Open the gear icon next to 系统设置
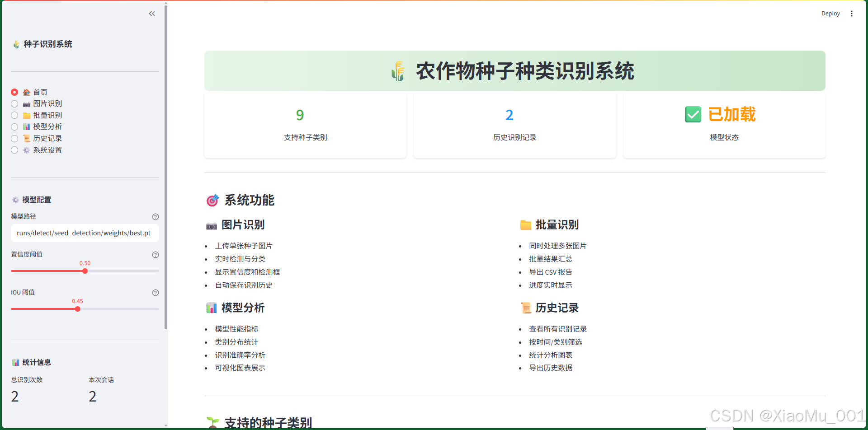Screen dimensions: 868x430 (26, 150)
